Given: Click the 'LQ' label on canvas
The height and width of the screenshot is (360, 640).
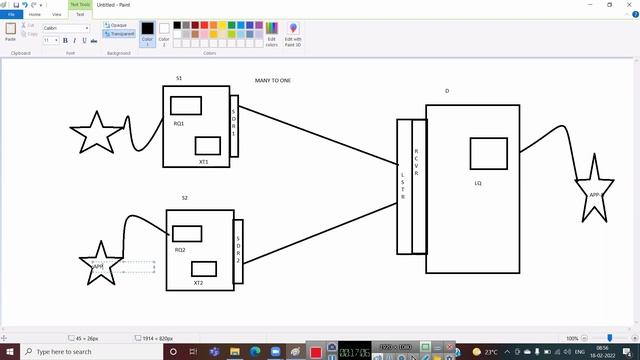Looking at the screenshot, I should (x=478, y=183).
